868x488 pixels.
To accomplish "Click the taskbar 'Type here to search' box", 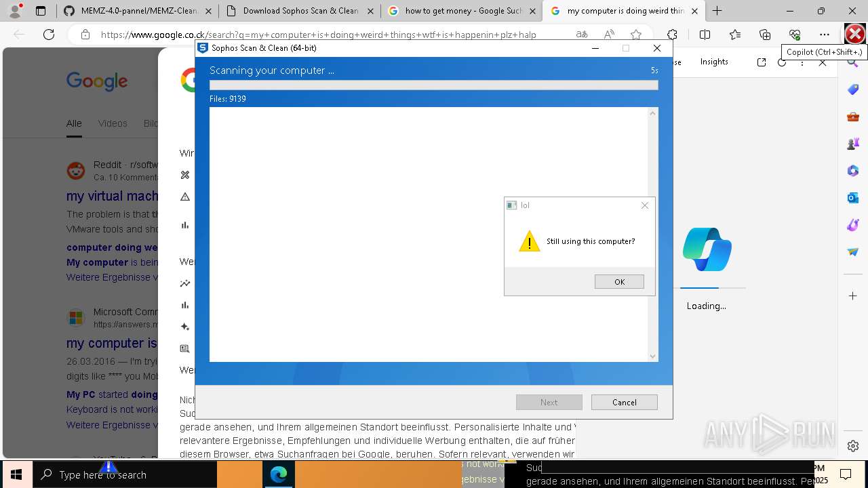I will click(x=125, y=474).
